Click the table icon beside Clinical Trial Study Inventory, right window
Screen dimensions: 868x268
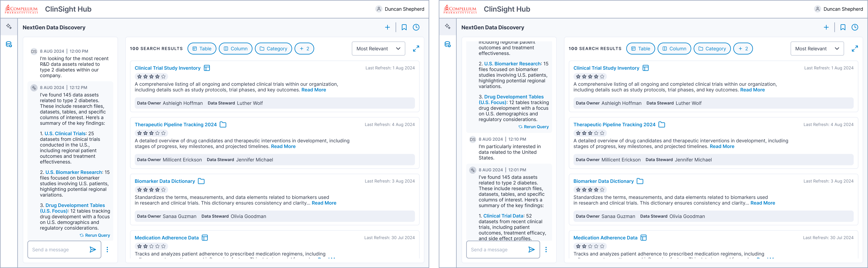pyautogui.click(x=646, y=68)
